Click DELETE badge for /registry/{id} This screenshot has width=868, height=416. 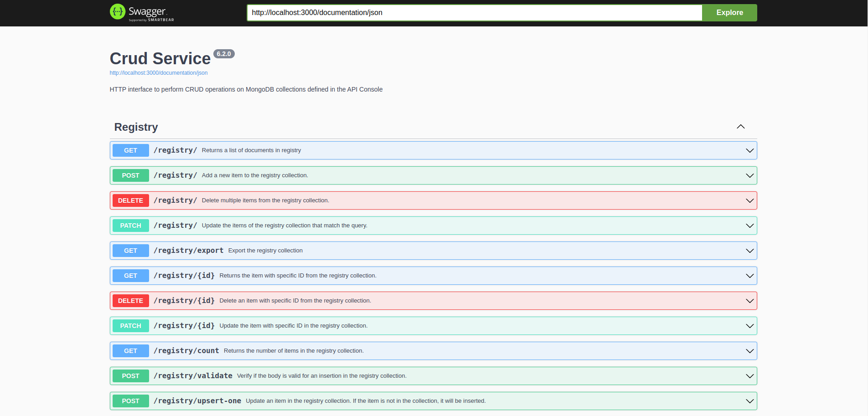coord(130,301)
